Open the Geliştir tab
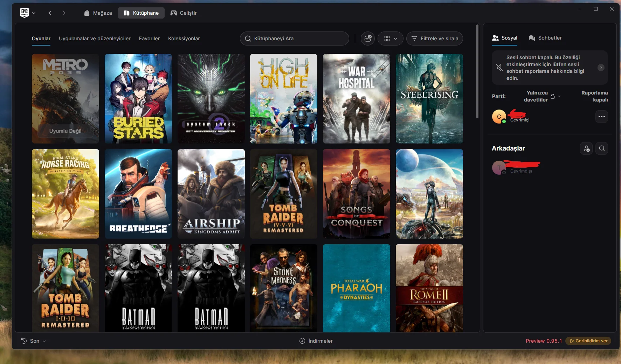The image size is (621, 364). pos(184,13)
